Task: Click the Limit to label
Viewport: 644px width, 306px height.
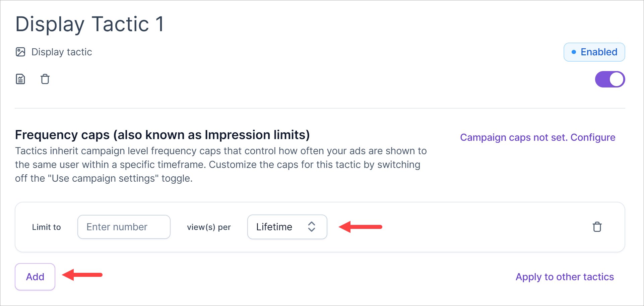Action: coord(46,227)
